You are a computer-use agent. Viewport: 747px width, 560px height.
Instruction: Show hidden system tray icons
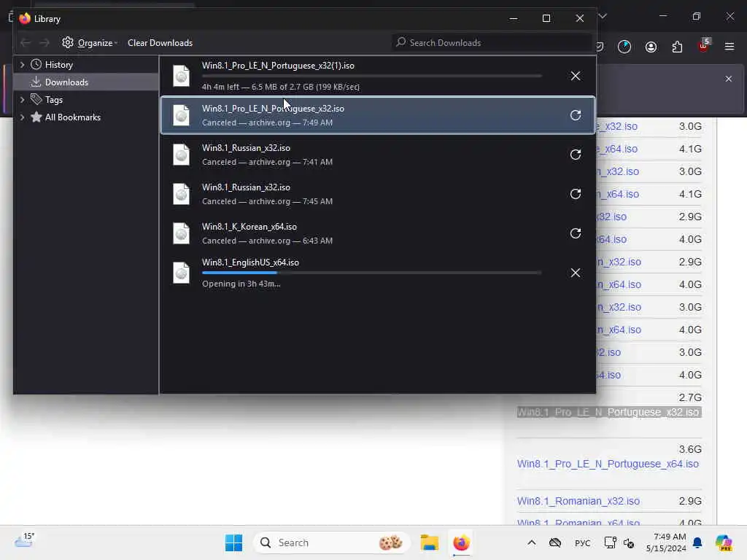pos(532,542)
